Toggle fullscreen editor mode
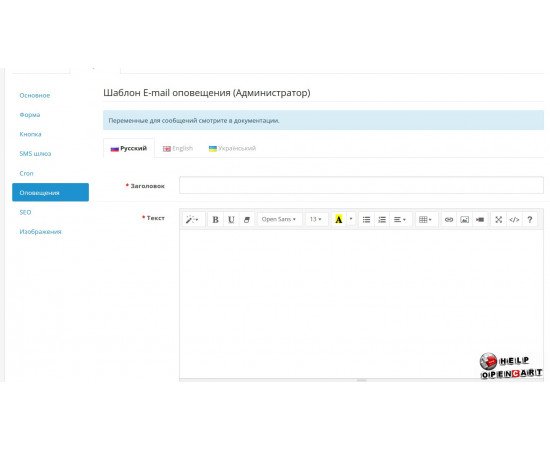 498,220
